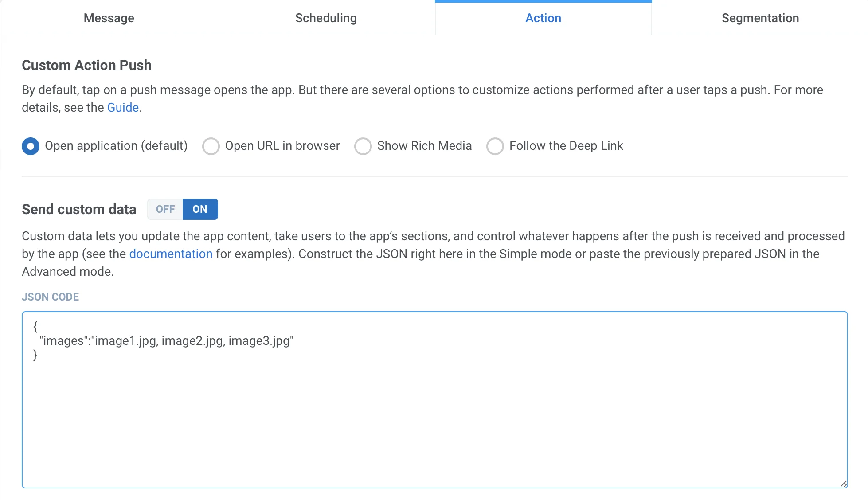Turn Send custom data ON
868x500 pixels.
[x=200, y=209]
